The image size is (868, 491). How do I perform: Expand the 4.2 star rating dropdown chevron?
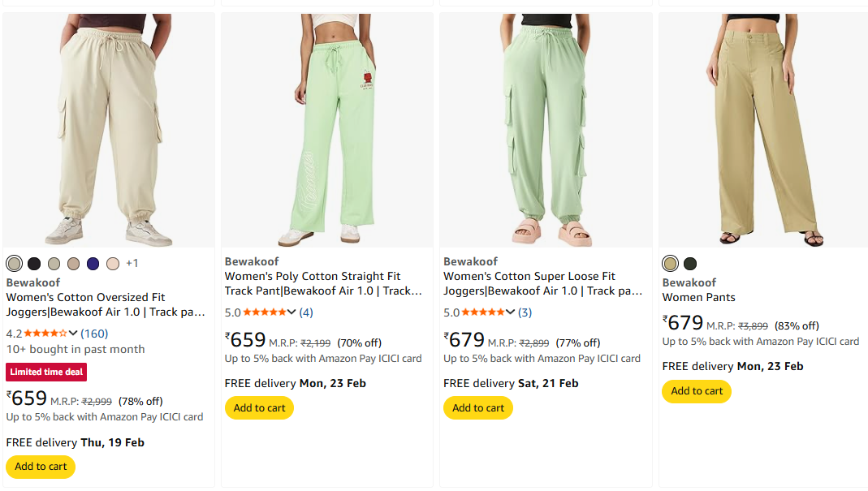(73, 334)
